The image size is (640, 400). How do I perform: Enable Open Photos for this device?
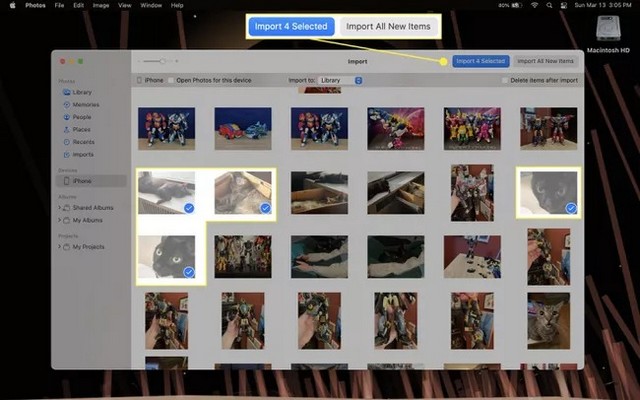point(171,80)
